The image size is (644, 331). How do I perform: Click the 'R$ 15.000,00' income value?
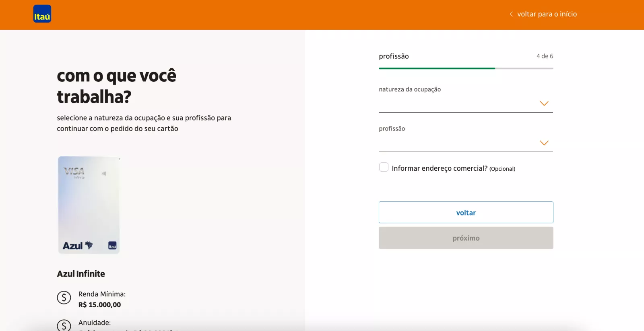[99, 305]
